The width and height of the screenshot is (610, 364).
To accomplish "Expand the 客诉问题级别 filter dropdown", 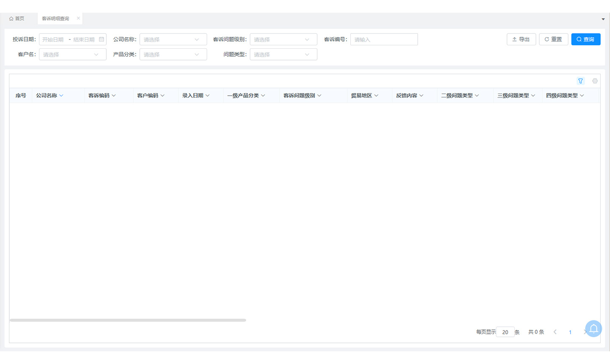I will tap(283, 39).
